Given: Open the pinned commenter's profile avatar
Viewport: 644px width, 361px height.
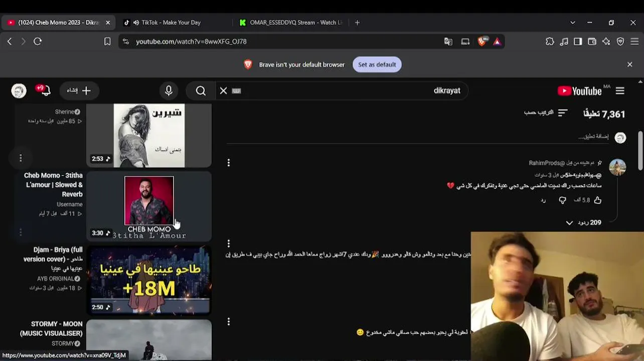Looking at the screenshot, I should [x=617, y=167].
